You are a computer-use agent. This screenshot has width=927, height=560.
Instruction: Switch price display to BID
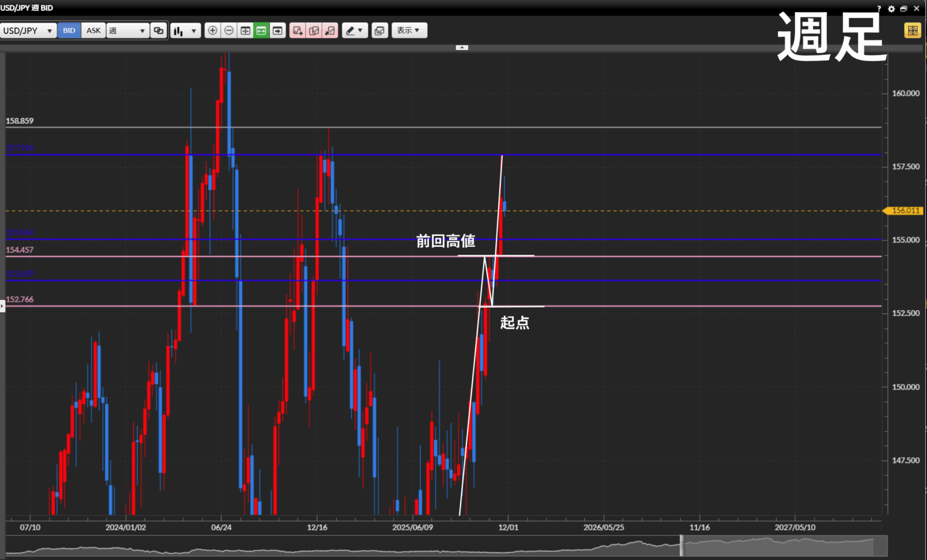pyautogui.click(x=69, y=31)
